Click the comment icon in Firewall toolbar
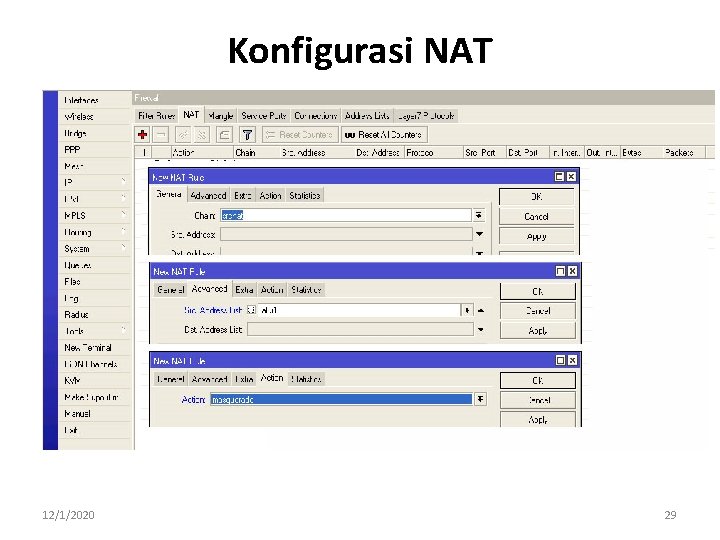This screenshot has width=720, height=540. tap(224, 135)
